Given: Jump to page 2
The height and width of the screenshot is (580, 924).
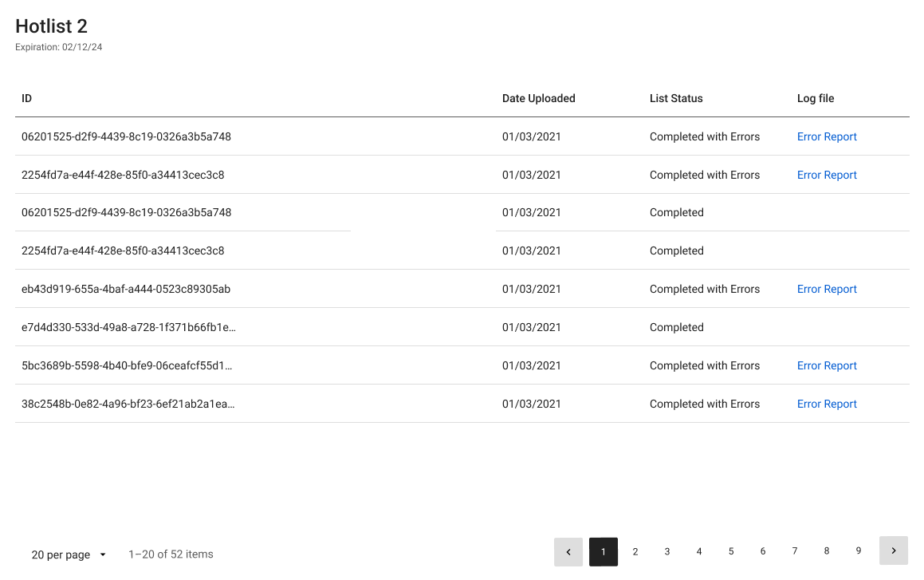Looking at the screenshot, I should 635,551.
